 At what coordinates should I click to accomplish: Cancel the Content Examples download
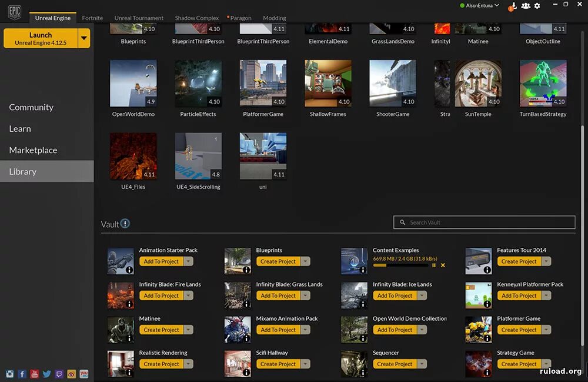(443, 265)
